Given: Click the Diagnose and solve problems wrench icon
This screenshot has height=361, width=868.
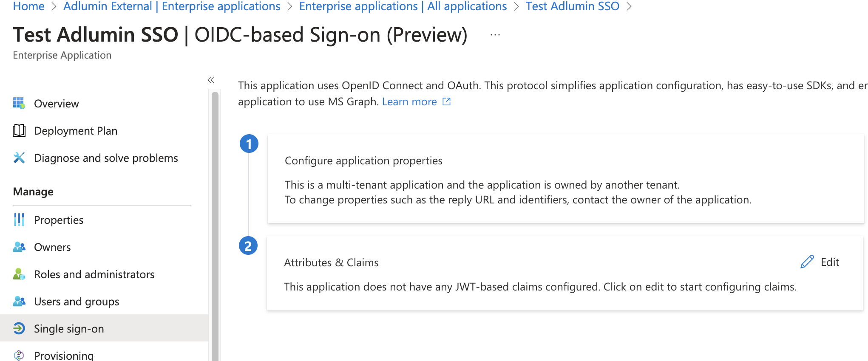Looking at the screenshot, I should [19, 158].
